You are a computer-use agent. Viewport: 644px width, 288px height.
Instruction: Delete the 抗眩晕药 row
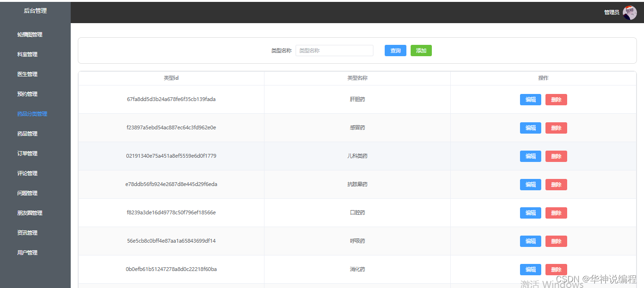556,185
